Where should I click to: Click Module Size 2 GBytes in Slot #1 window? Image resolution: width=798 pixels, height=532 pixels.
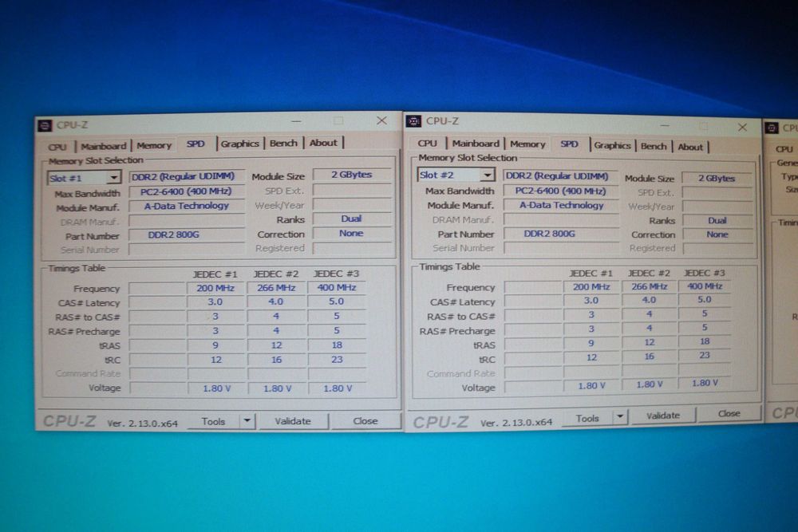[352, 175]
